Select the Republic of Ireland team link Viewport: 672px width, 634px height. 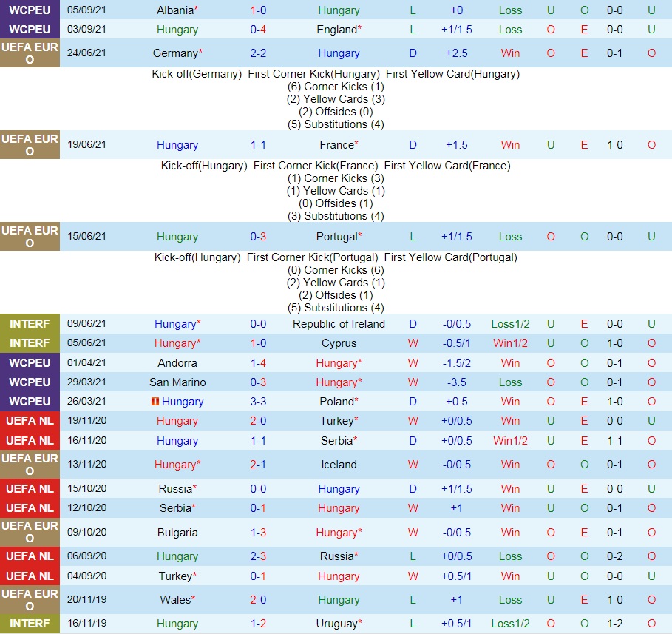339,323
